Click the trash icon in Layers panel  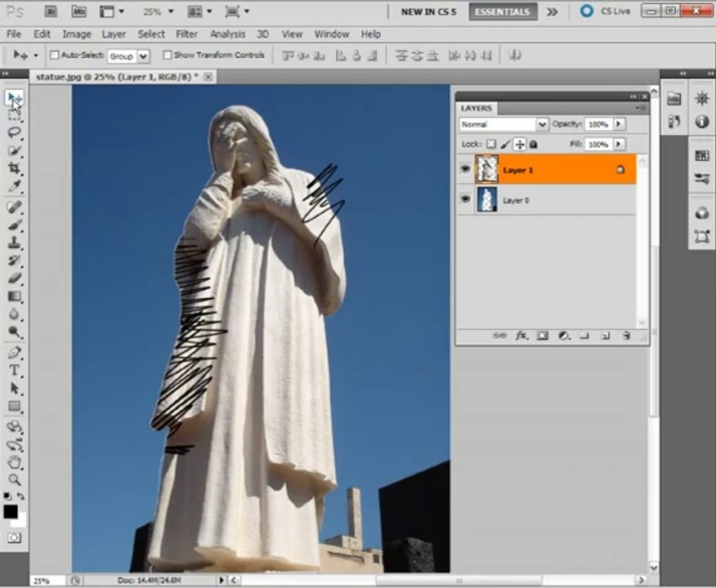coord(626,336)
